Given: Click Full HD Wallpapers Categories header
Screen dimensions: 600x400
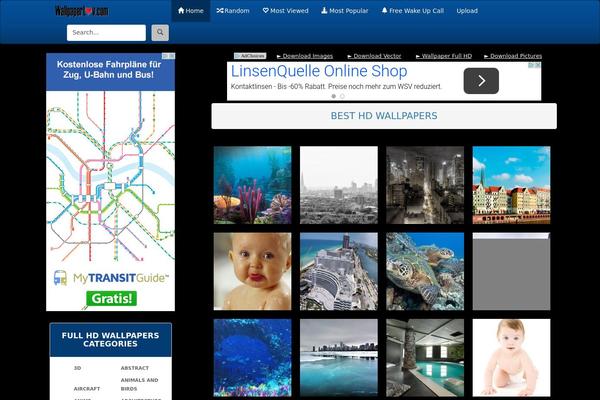Looking at the screenshot, I should click(110, 340).
